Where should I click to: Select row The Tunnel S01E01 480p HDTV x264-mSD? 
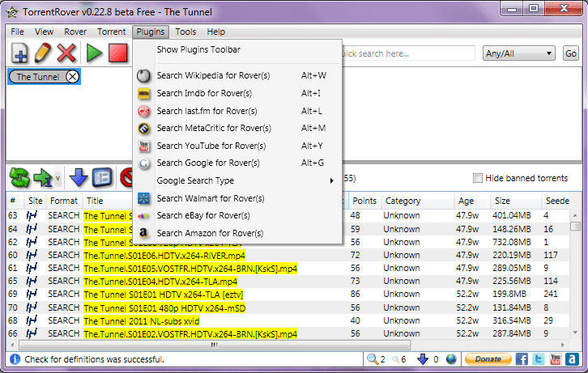(288, 307)
